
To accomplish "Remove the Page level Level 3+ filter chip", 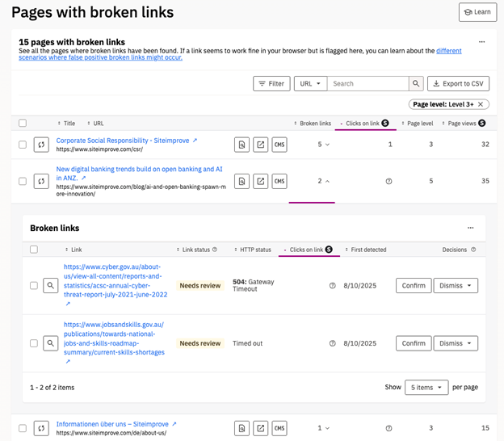I will click(481, 104).
